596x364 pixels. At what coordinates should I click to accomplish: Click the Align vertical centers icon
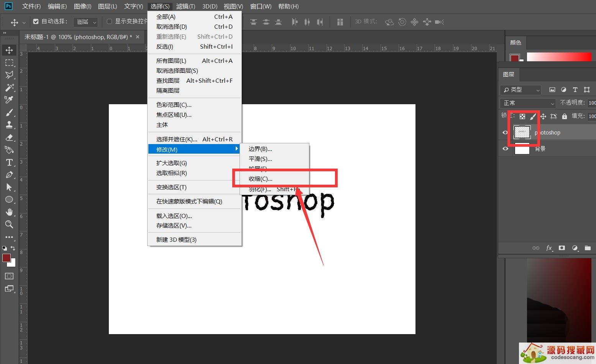click(266, 22)
